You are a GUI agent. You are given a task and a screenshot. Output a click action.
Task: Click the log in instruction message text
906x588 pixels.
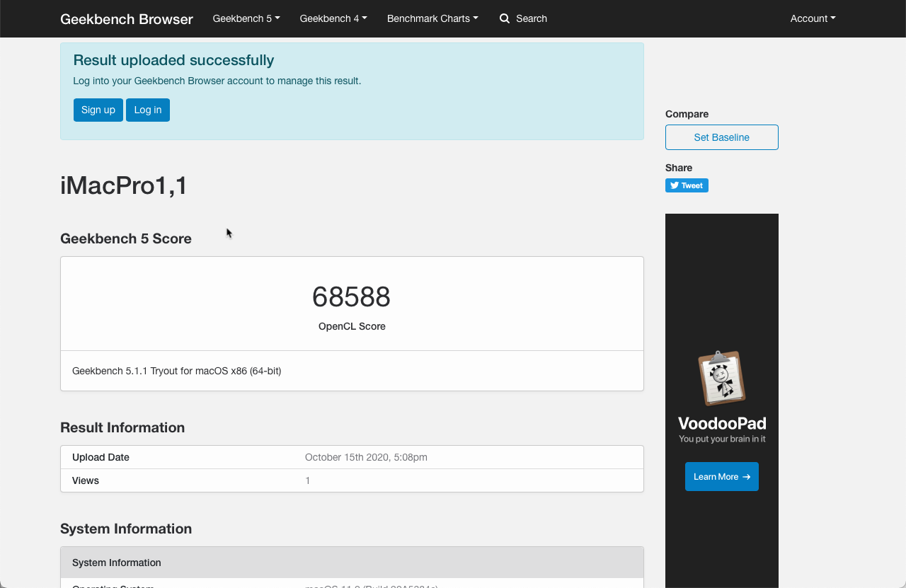(217, 81)
